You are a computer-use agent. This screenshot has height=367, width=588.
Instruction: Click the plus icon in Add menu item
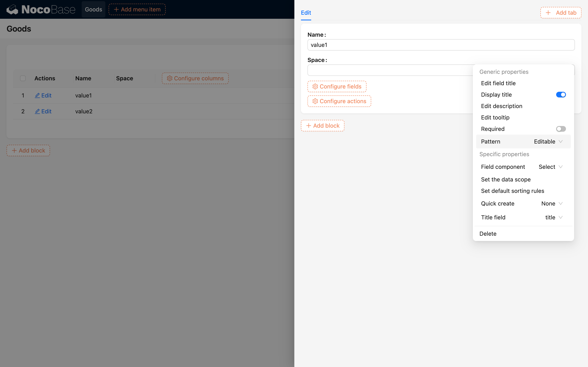point(116,9)
